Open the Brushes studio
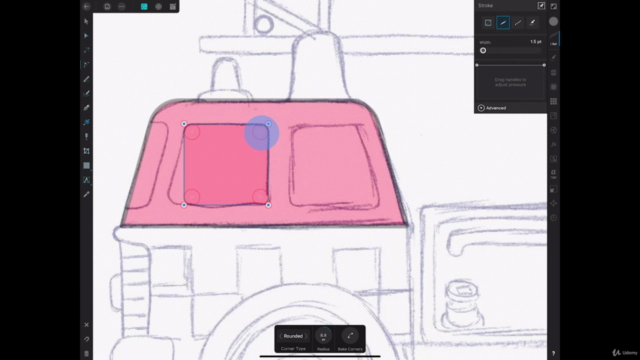The width and height of the screenshot is (640, 360). 553,58
